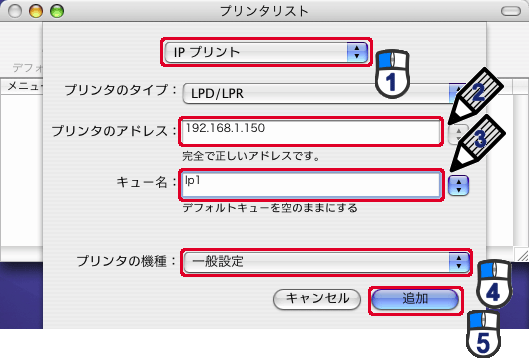Screen dimensions: 529x360
Task: Click the プリンタのアドレス text field
Action: (310, 132)
